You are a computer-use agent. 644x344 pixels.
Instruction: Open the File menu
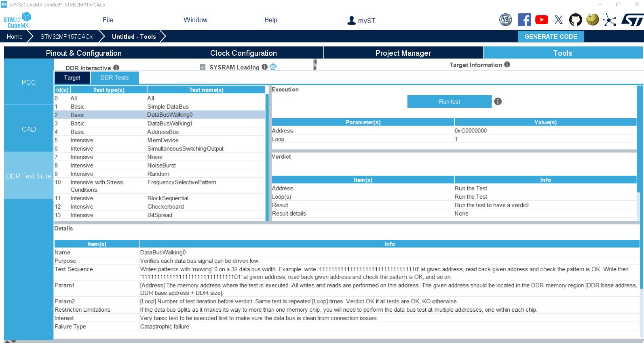click(108, 20)
